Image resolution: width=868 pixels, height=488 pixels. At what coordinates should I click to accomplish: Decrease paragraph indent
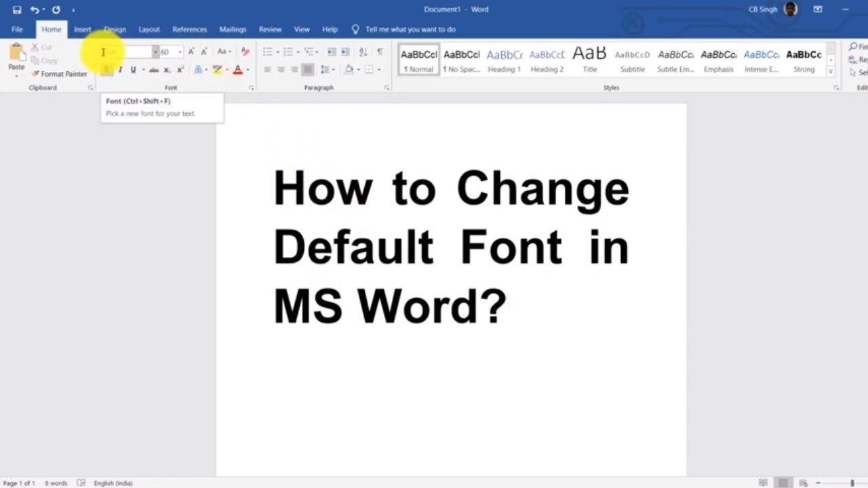click(332, 52)
